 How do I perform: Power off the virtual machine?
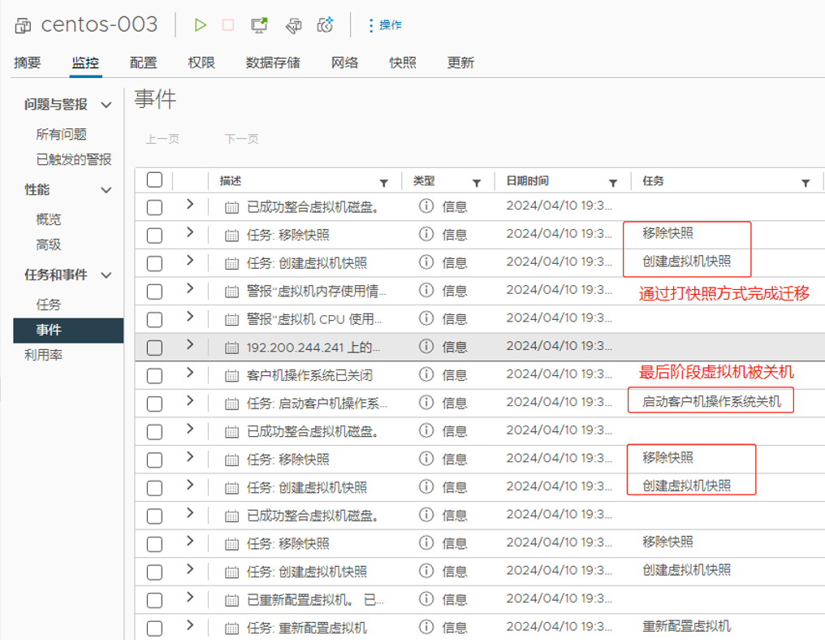click(x=227, y=24)
